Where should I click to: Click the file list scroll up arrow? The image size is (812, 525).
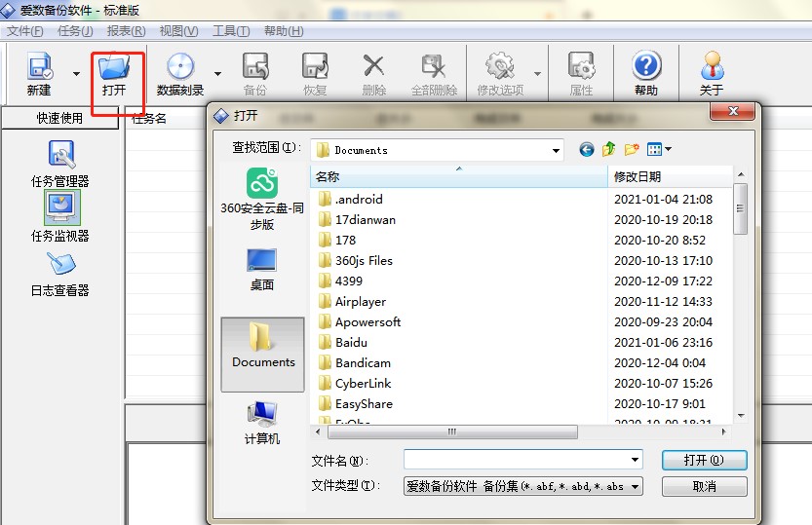(x=741, y=174)
